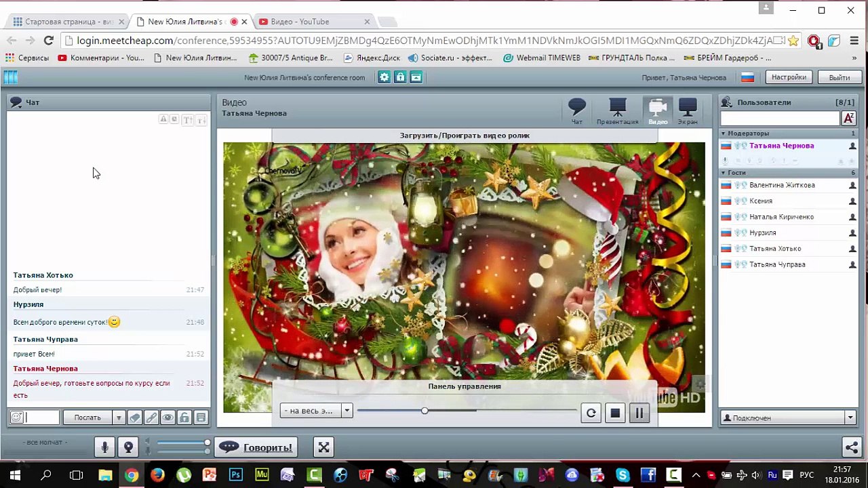Open the Сервисы apps bookmark
Screen dimensions: 868x488
click(x=27, y=58)
